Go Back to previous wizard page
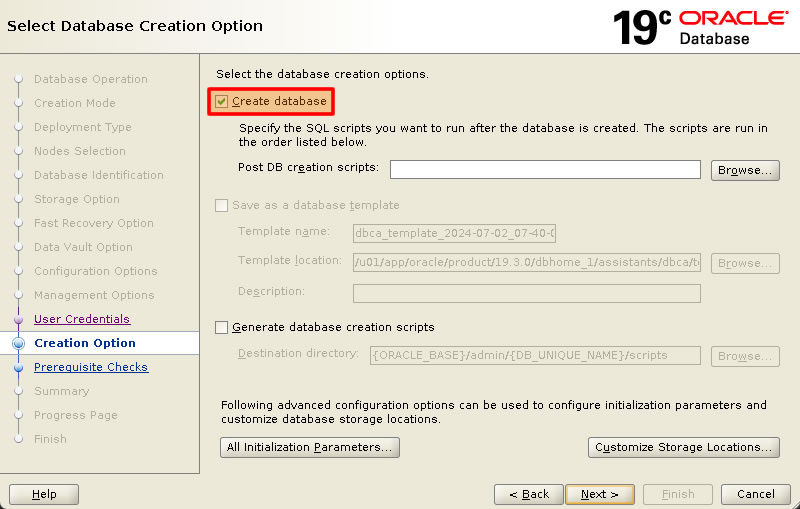Image resolution: width=800 pixels, height=509 pixels. tap(529, 494)
